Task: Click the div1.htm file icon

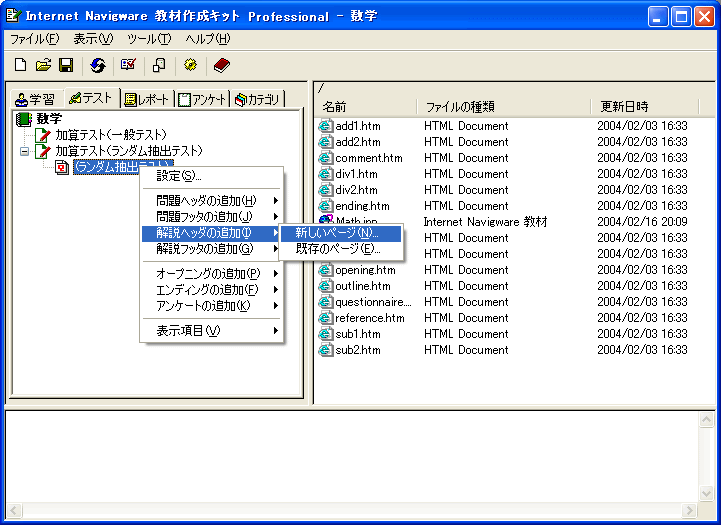Action: pyautogui.click(x=326, y=174)
